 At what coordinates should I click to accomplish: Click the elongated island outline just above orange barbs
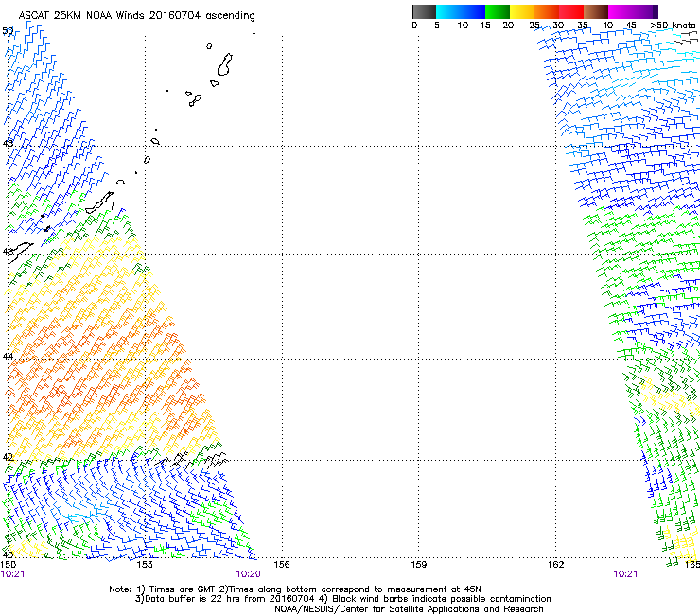(x=99, y=202)
